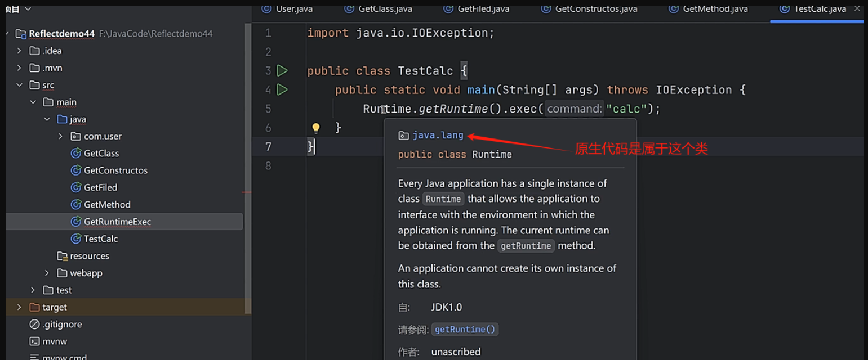This screenshot has width=868, height=360.
Task: Click the com.user package icon
Action: tap(75, 136)
